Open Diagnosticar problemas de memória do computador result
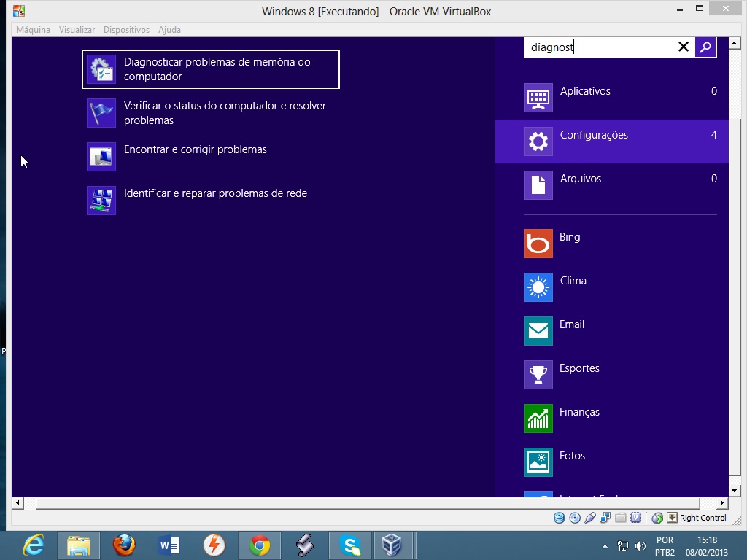 pyautogui.click(x=211, y=69)
